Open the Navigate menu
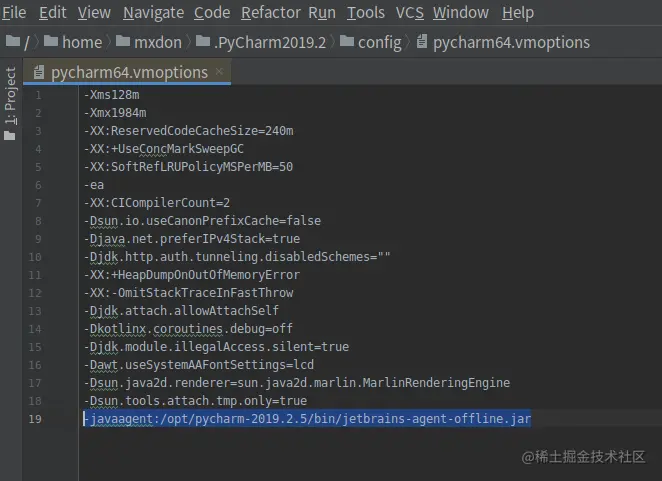 click(153, 13)
